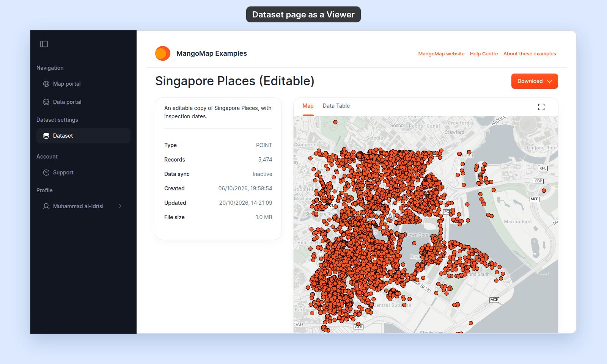Open Map portal in the navigation
The height and width of the screenshot is (364, 607).
point(83,84)
